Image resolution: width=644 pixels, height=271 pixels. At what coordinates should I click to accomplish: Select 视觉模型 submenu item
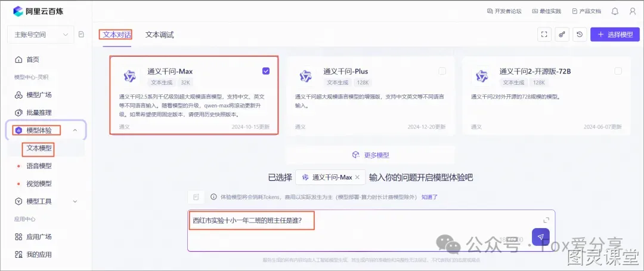[x=39, y=183]
